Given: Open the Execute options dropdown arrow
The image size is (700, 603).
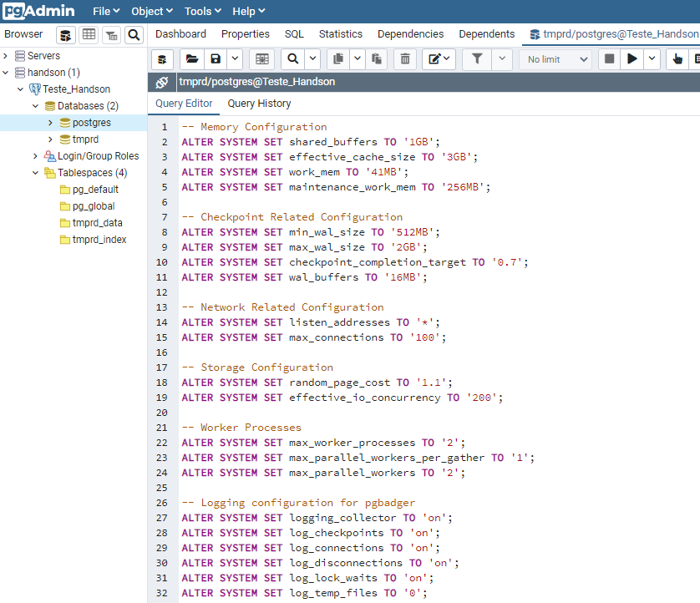Looking at the screenshot, I should pyautogui.click(x=652, y=59).
